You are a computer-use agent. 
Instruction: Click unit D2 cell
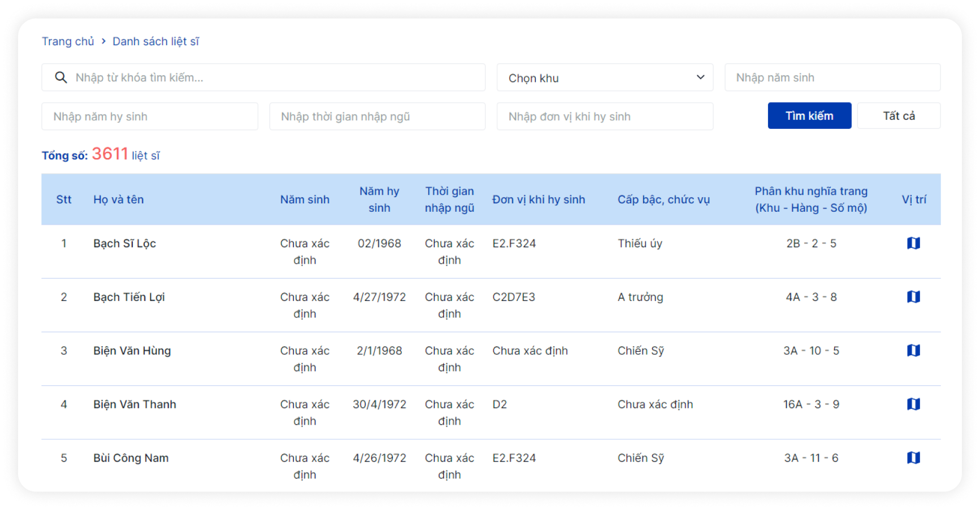pos(500,404)
